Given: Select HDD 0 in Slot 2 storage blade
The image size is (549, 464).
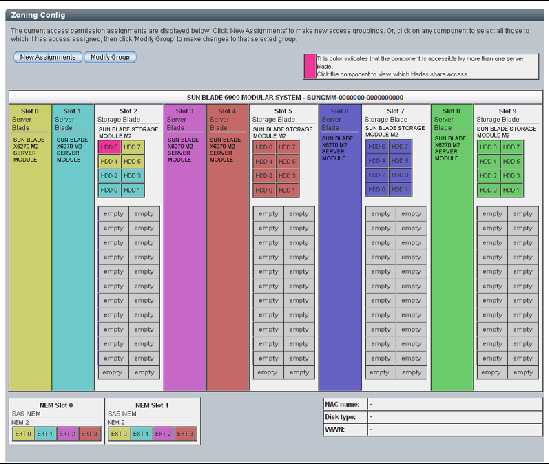Looking at the screenshot, I should click(109, 190).
